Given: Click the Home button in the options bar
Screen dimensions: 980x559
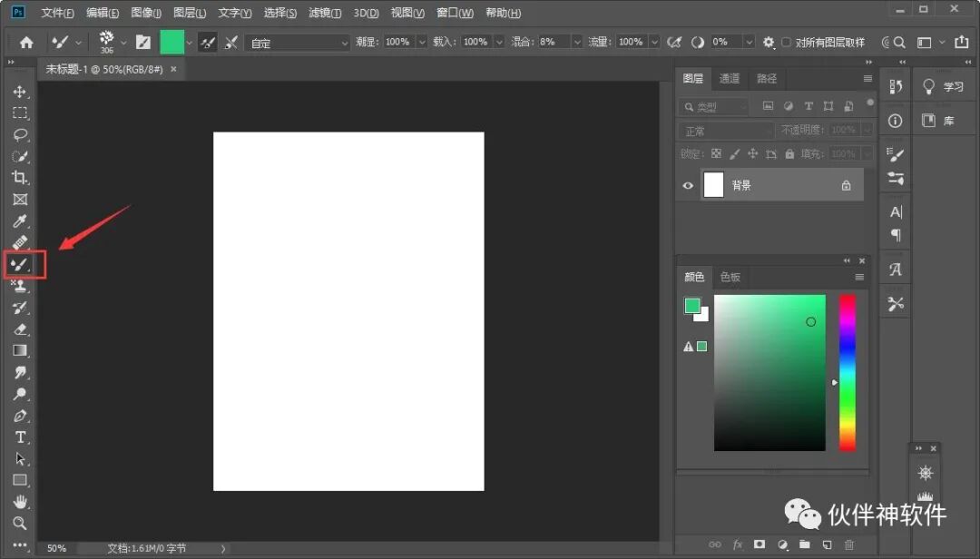Looking at the screenshot, I should pyautogui.click(x=26, y=43).
